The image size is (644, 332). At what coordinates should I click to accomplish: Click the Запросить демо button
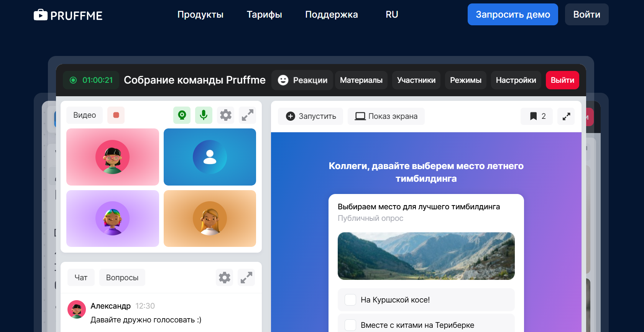click(x=513, y=15)
